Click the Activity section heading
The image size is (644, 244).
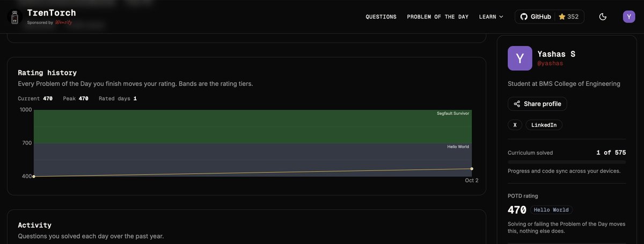coord(34,225)
